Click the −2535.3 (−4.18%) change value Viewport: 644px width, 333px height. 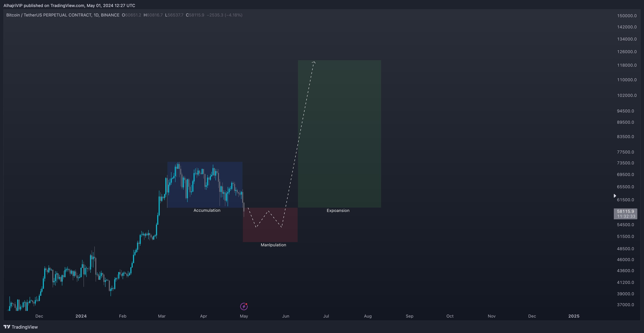pyautogui.click(x=224, y=15)
